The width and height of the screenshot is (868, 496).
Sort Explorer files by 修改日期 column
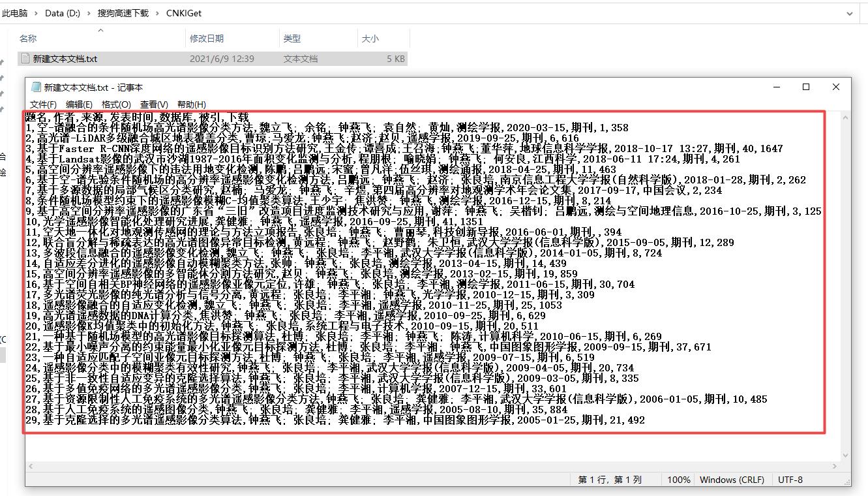[207, 39]
